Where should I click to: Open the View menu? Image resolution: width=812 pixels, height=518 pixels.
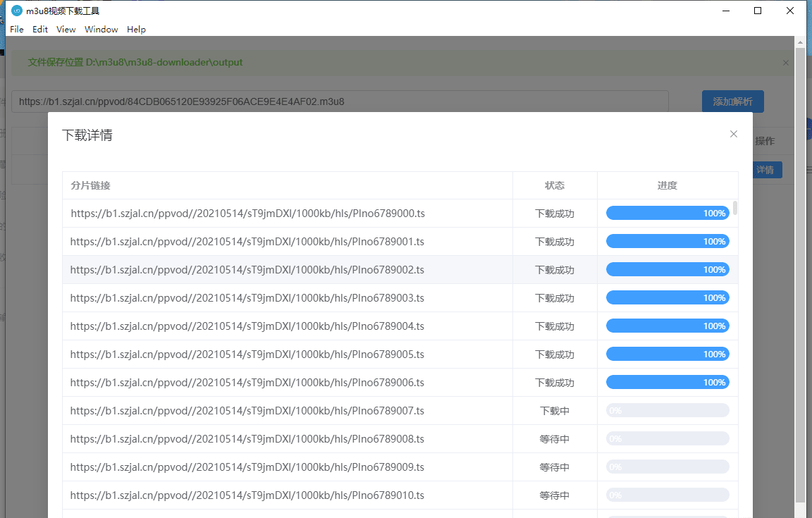(x=66, y=30)
